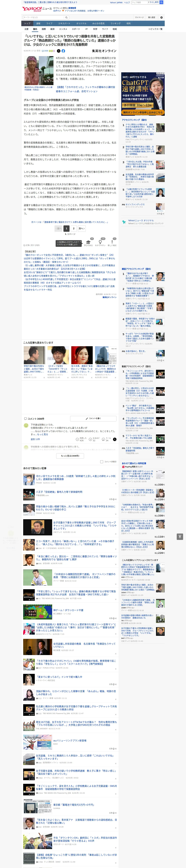Click the コメントを書く button
This screenshot has height=868, width=186.
(93, 419)
